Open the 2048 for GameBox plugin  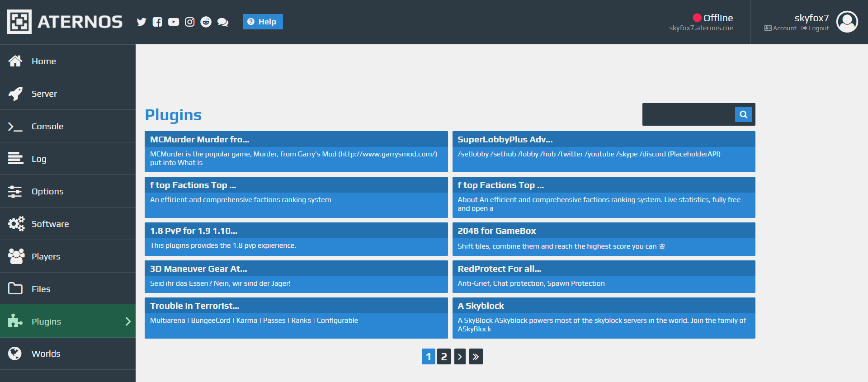point(604,239)
